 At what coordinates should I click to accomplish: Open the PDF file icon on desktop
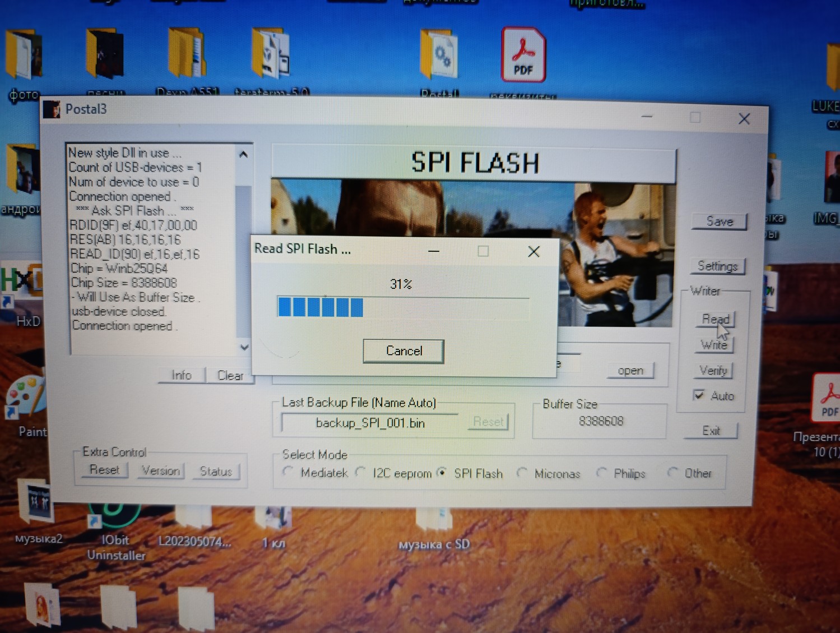523,56
